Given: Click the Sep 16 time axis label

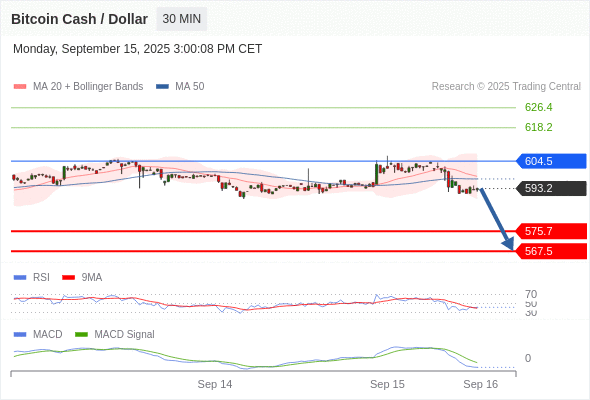Looking at the screenshot, I should [x=481, y=384].
